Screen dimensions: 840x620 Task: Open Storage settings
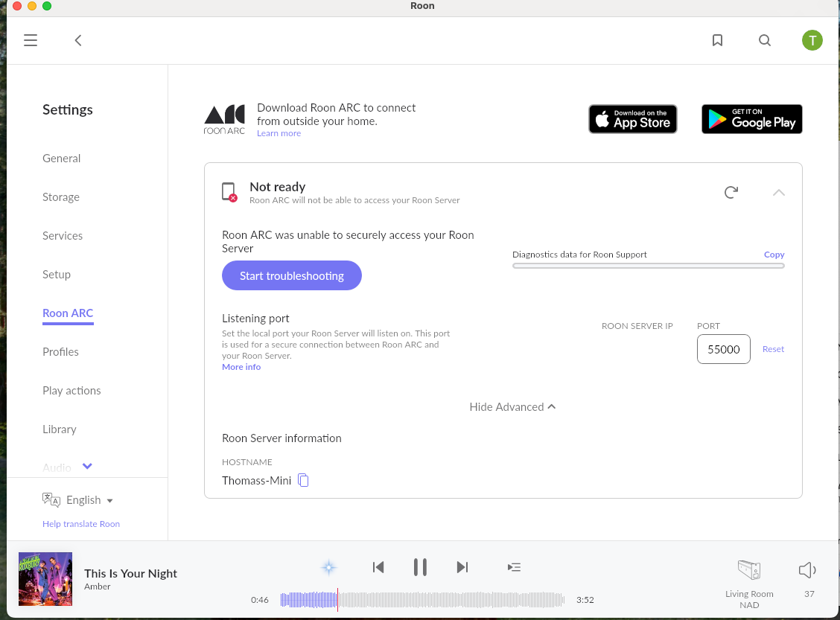point(61,197)
